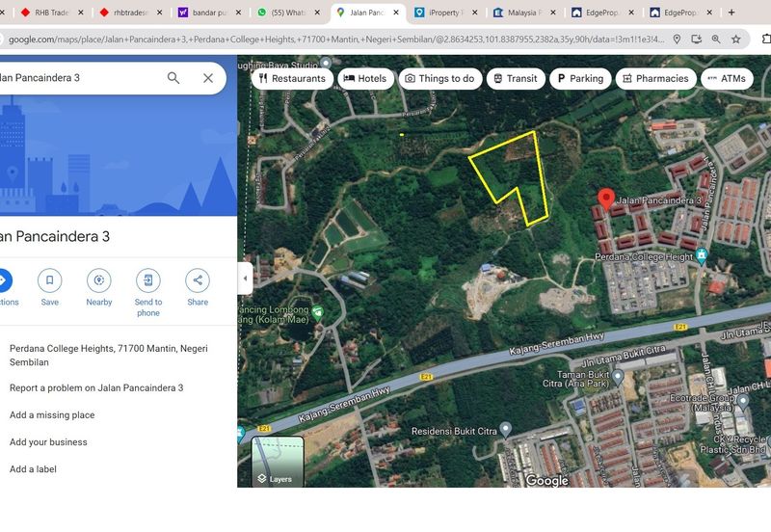The image size is (771, 532).
Task: Show Things to do on map
Action: 439,79
